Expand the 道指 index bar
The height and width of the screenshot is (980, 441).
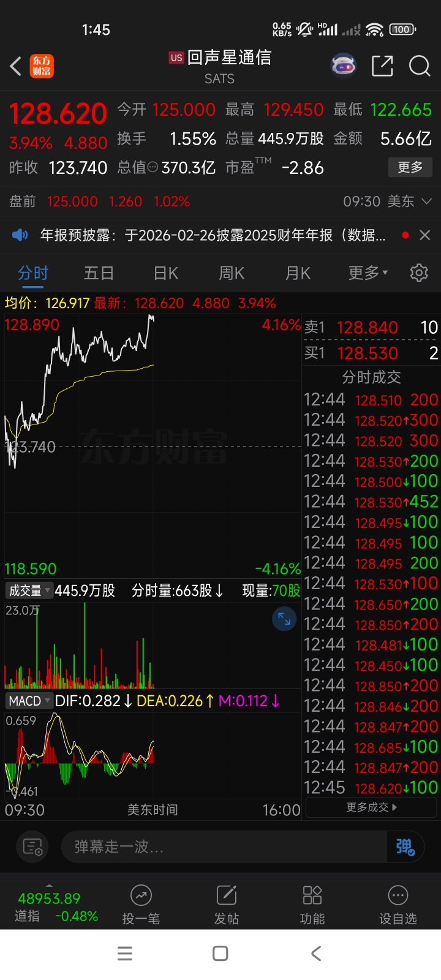click(49, 886)
